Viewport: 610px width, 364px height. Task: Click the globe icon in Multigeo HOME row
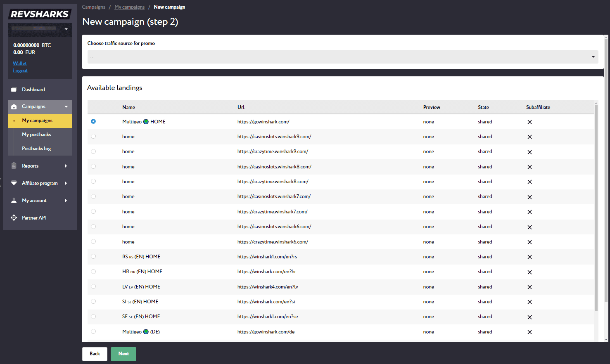click(x=146, y=122)
